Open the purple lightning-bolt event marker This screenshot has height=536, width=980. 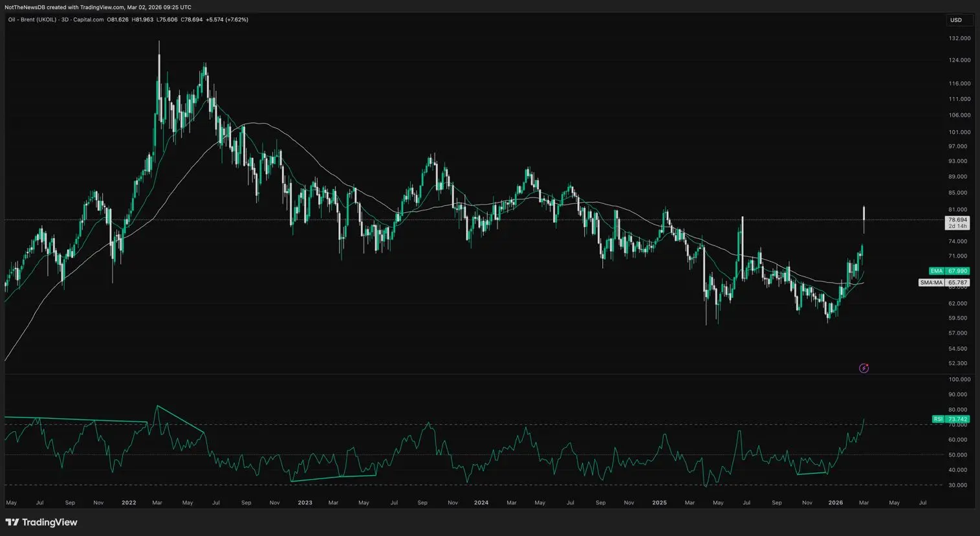[x=864, y=368]
